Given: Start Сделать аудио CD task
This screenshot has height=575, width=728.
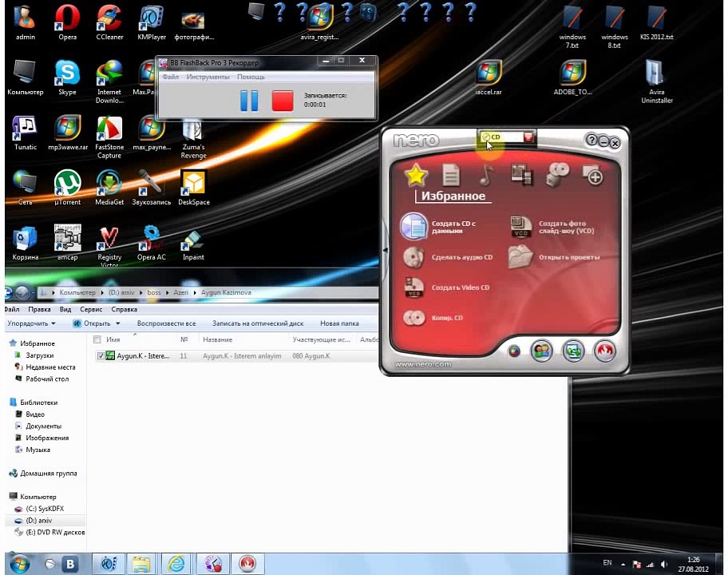Looking at the screenshot, I should click(448, 257).
